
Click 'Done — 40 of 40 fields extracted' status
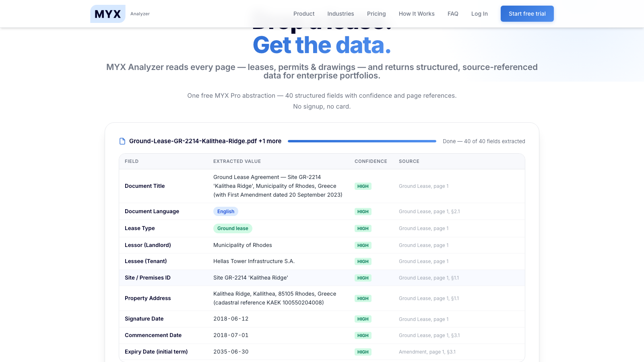point(484,141)
